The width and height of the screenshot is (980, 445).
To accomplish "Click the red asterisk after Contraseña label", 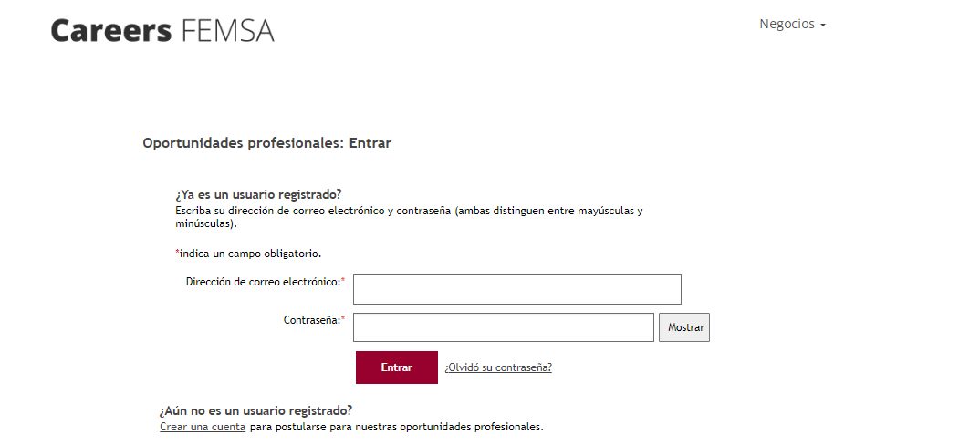I will pyautogui.click(x=343, y=319).
